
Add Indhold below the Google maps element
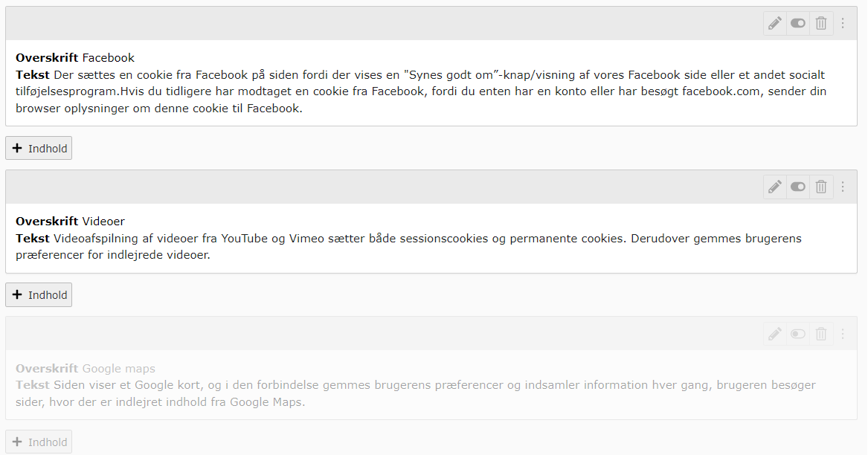click(39, 442)
